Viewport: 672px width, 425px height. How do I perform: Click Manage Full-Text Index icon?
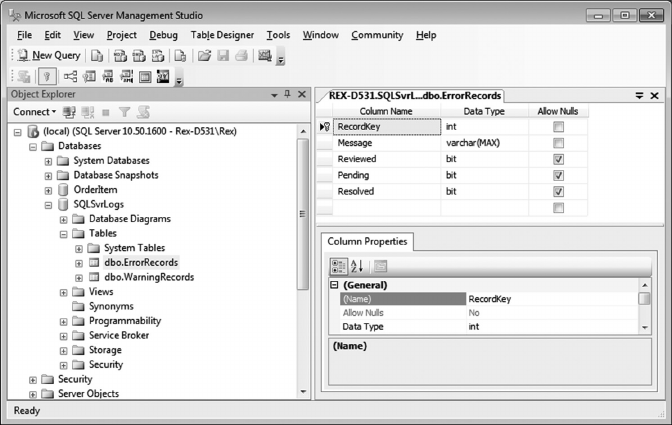point(108,77)
